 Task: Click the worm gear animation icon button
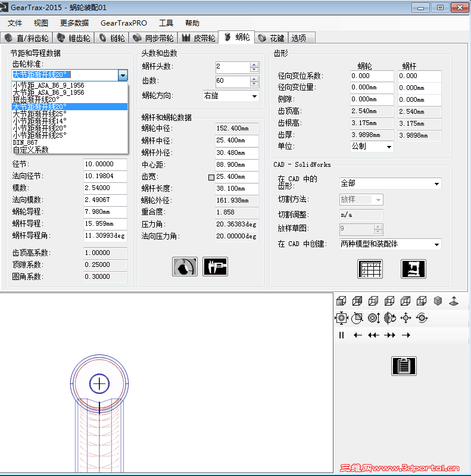pos(185,266)
